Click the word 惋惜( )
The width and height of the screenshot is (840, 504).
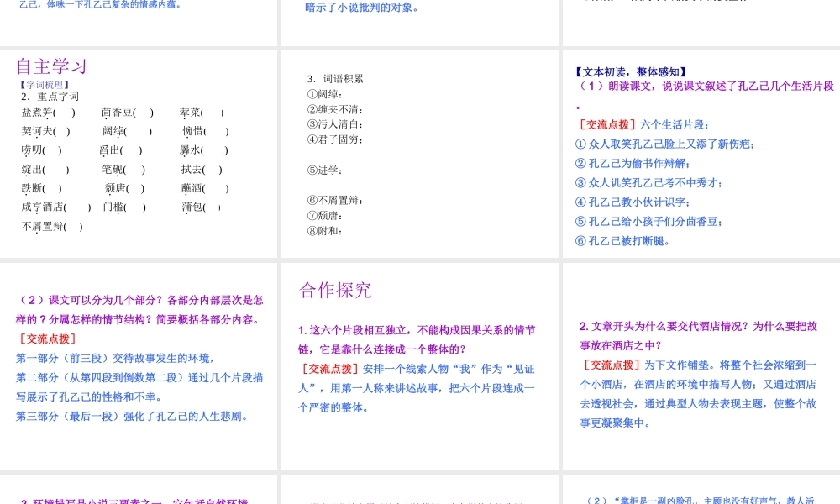click(x=206, y=131)
